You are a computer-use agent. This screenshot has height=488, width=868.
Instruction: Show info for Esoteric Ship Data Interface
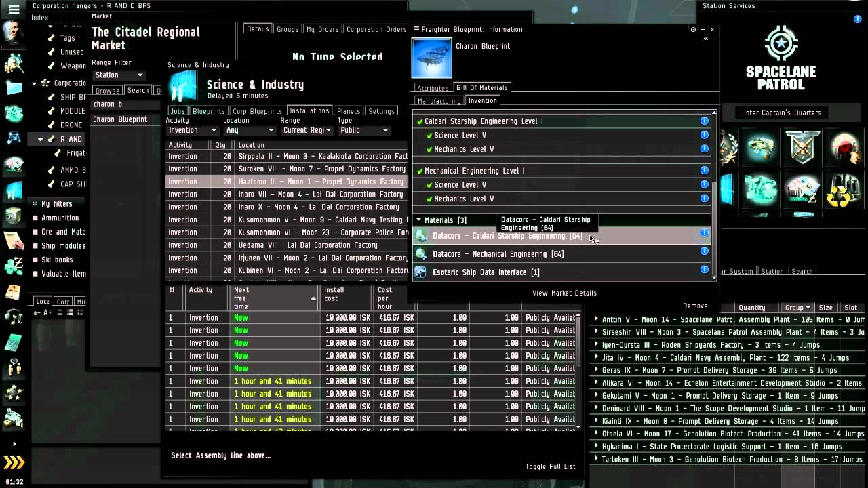point(704,269)
